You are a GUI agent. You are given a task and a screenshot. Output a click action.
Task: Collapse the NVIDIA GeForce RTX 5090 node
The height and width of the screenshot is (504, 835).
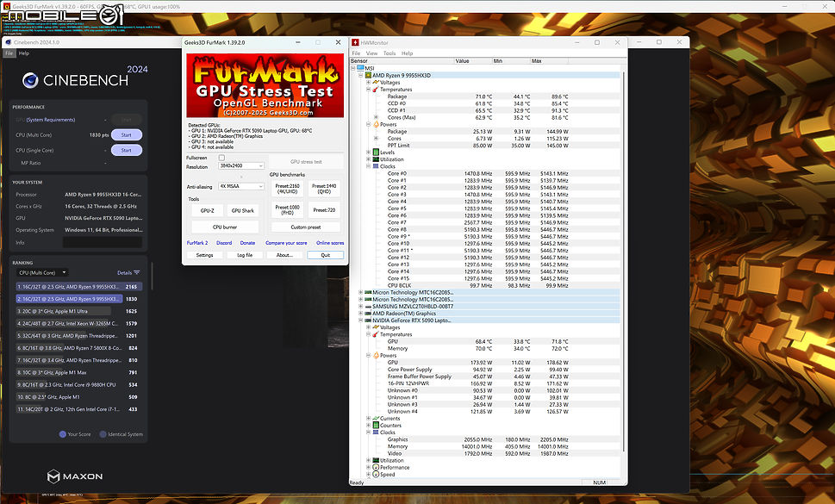click(x=360, y=320)
